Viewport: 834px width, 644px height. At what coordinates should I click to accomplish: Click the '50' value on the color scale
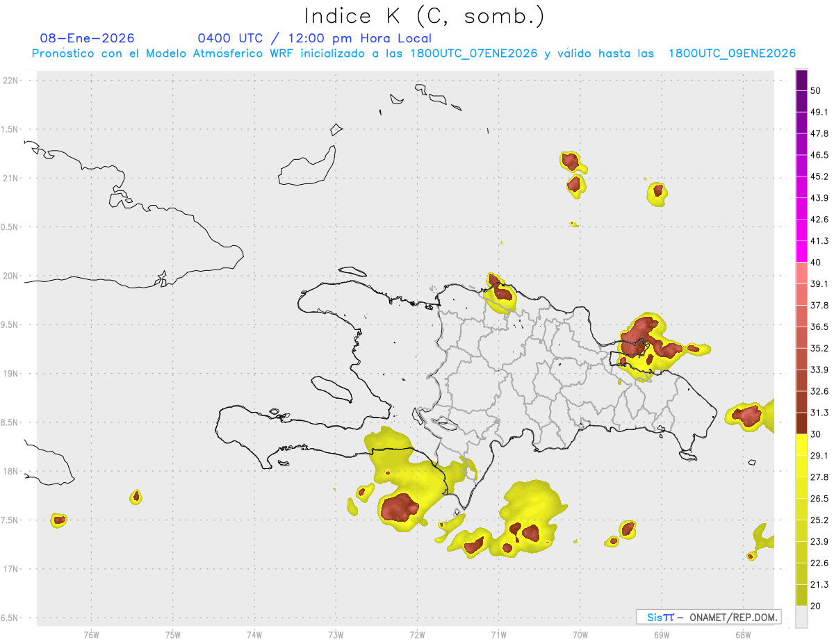817,90
